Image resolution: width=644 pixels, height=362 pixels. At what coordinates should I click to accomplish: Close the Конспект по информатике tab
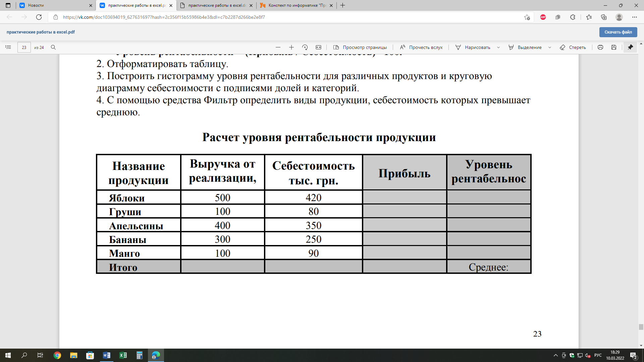point(331,5)
